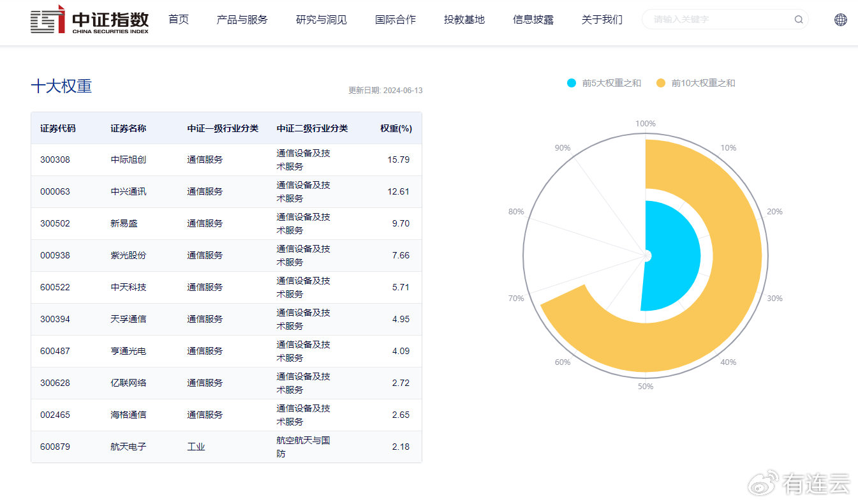Image resolution: width=858 pixels, height=504 pixels.
Task: Click the 50% chart axis label
Action: pyautogui.click(x=646, y=387)
